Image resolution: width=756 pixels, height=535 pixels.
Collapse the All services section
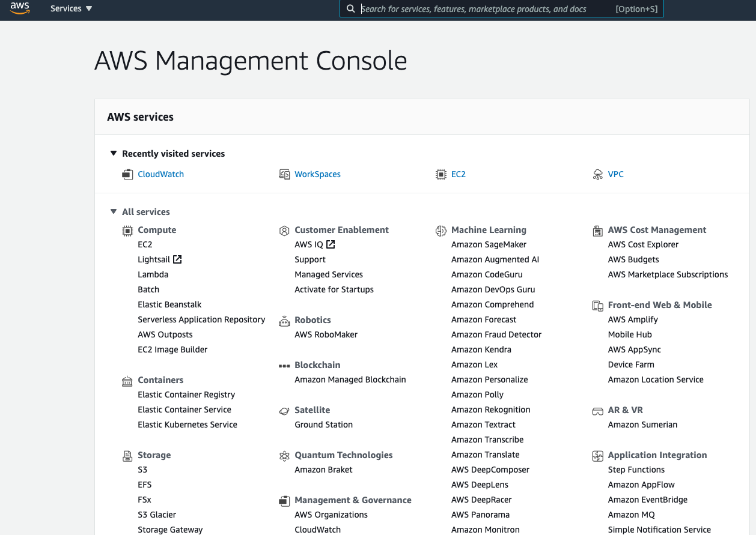click(114, 212)
